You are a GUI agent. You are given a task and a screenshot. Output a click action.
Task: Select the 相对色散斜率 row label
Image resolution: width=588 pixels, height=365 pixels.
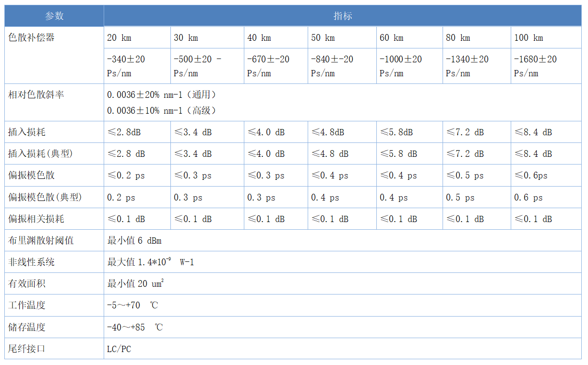pos(36,94)
